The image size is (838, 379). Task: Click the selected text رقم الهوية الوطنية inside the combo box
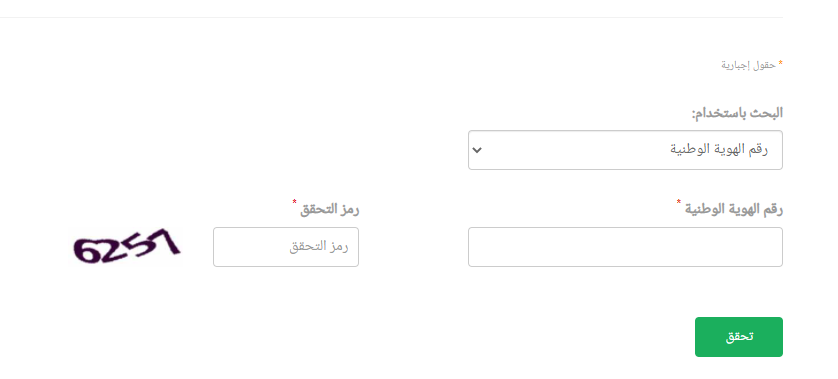(x=719, y=150)
